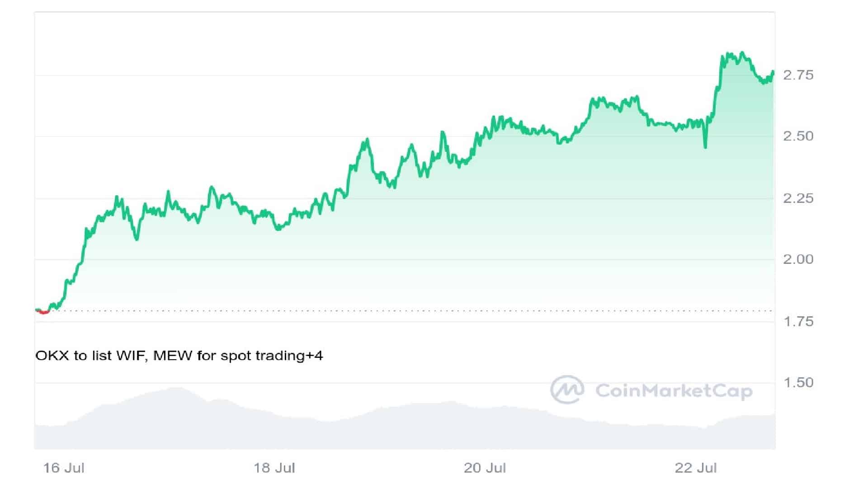
Task: Click the CoinMarketCap logo icon
Action: 567,389
